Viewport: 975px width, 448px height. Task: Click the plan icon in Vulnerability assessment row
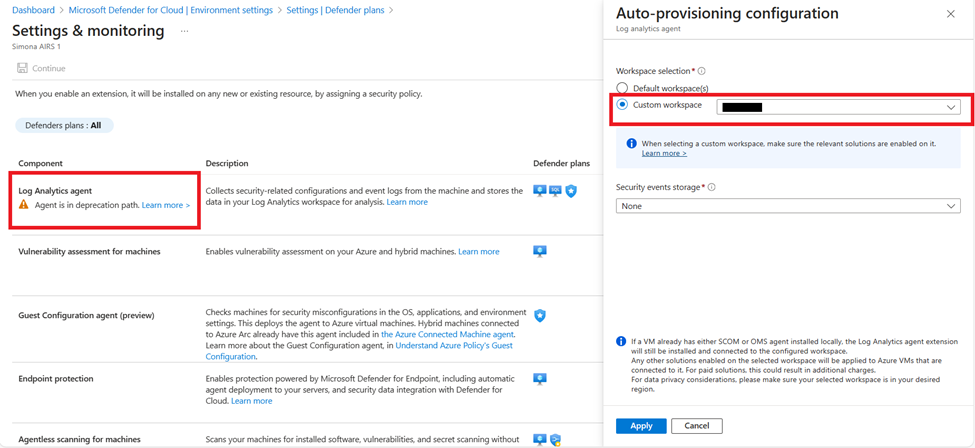tap(540, 251)
